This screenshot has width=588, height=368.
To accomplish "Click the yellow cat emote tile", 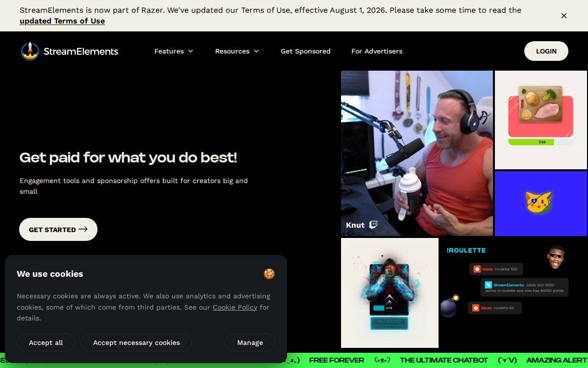I will (541, 203).
